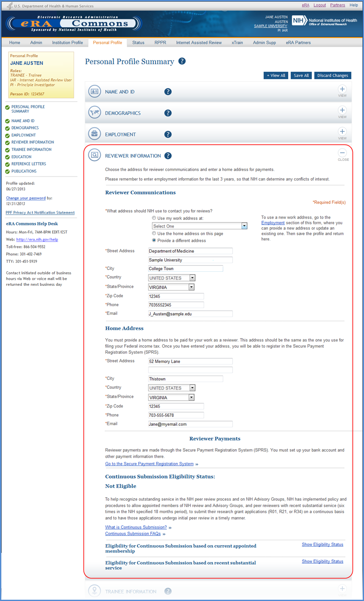Click the Discard Changes button
This screenshot has width=364, height=601.
point(333,75)
